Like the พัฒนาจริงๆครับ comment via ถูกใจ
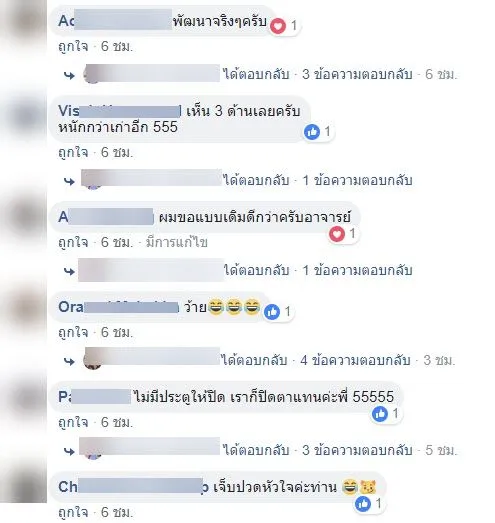The width and height of the screenshot is (495, 523). 73,46
